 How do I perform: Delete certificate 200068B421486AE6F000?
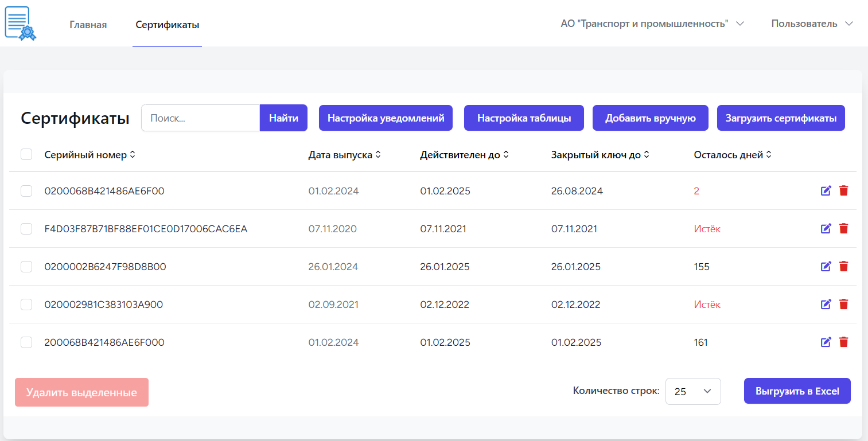coord(843,342)
